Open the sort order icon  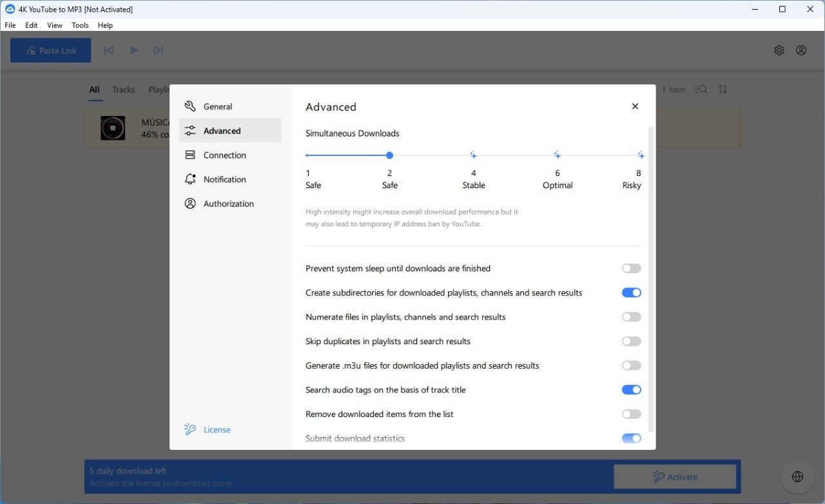point(723,90)
